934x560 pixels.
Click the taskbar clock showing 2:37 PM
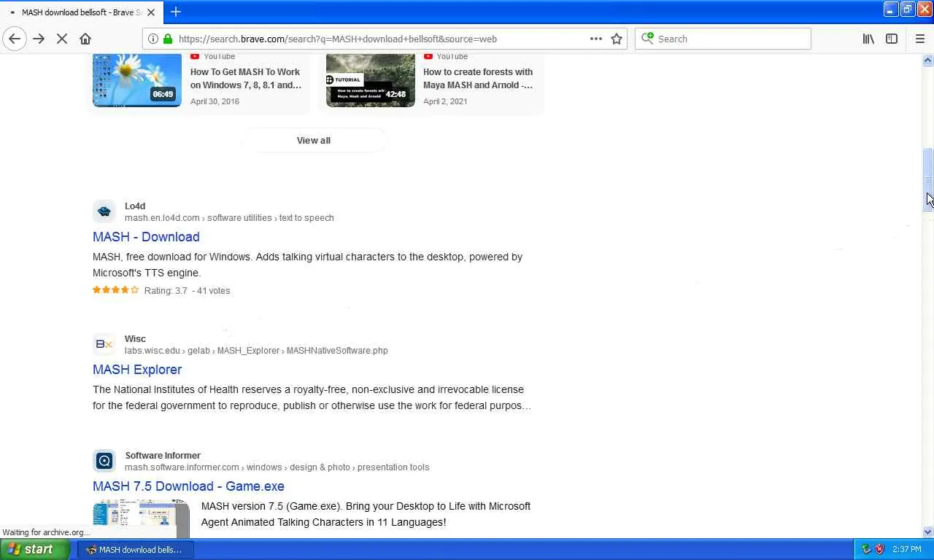907,549
